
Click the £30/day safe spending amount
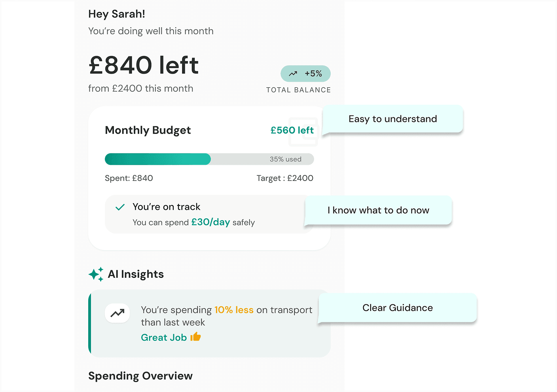tap(210, 222)
